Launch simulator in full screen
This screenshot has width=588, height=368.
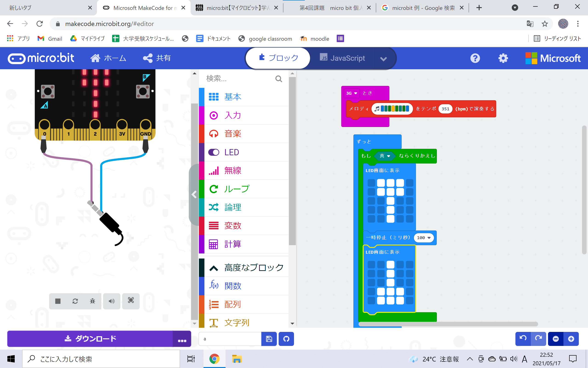tap(131, 301)
